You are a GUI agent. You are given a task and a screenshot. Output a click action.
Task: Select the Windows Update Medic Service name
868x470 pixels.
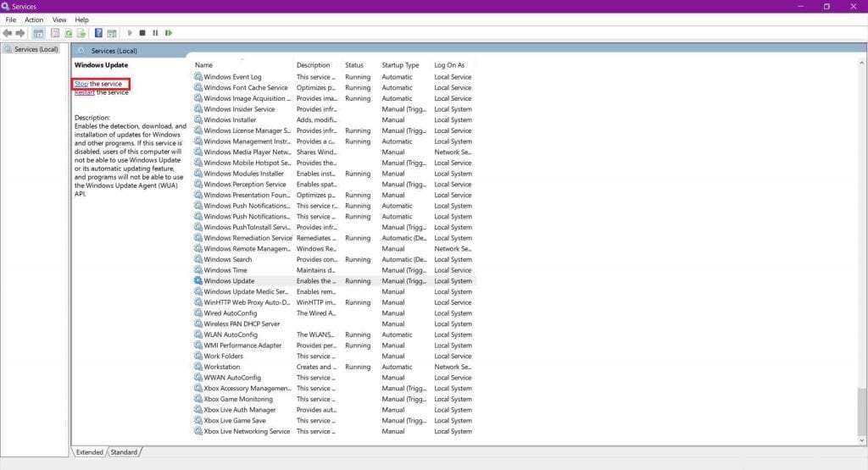tap(246, 292)
